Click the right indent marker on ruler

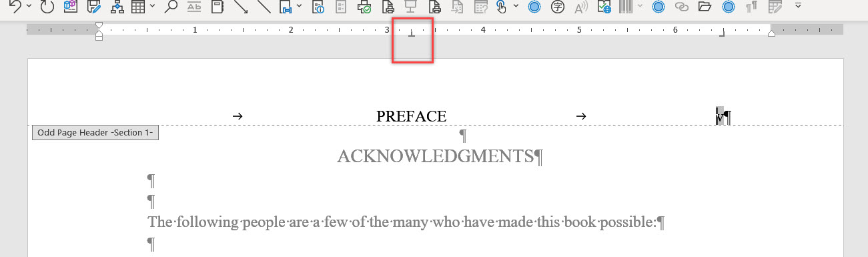coord(772,33)
